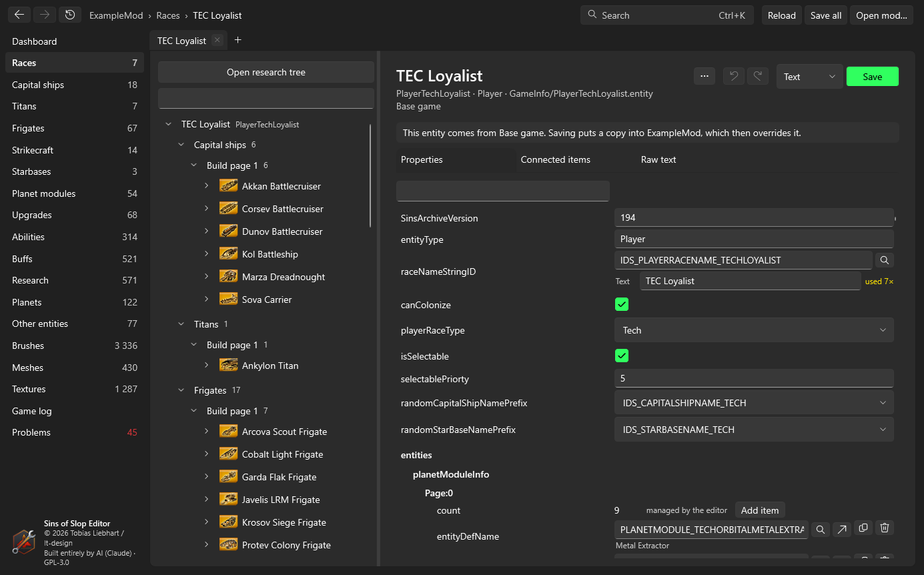Search for the raceNameStringID string
The width and height of the screenshot is (924, 575).
(885, 260)
